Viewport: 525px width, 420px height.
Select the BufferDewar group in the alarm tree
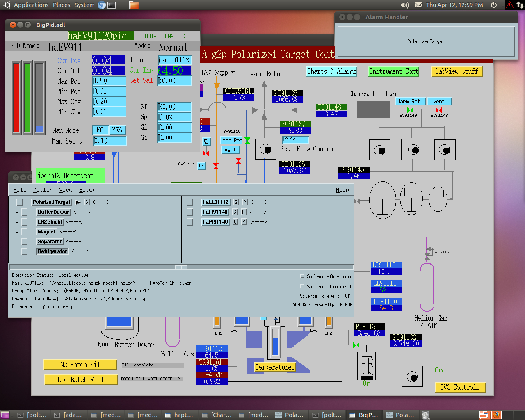click(54, 212)
